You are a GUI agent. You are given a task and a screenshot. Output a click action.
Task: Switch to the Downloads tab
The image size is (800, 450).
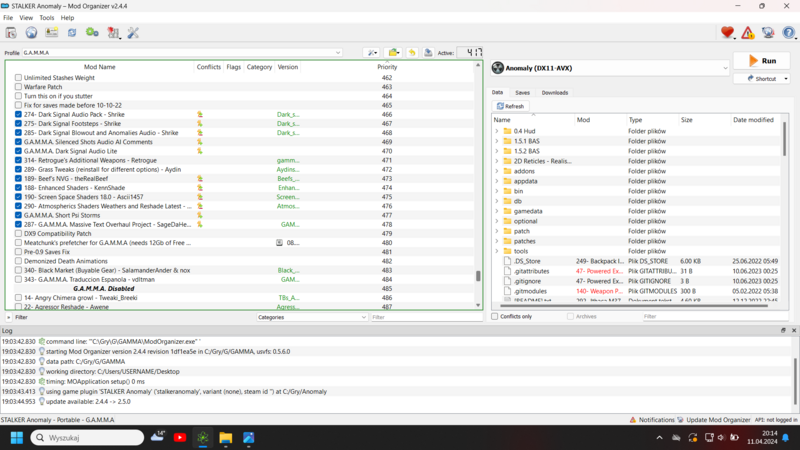click(x=554, y=92)
